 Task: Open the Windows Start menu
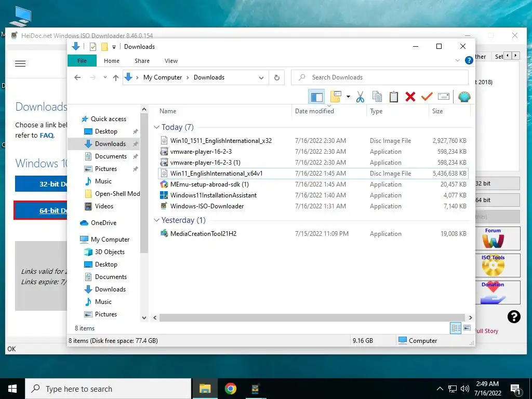point(12,389)
